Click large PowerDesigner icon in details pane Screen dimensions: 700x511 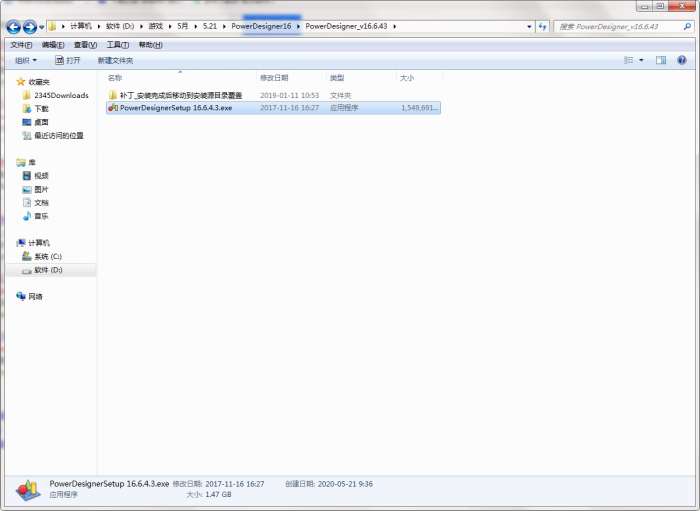click(x=28, y=490)
